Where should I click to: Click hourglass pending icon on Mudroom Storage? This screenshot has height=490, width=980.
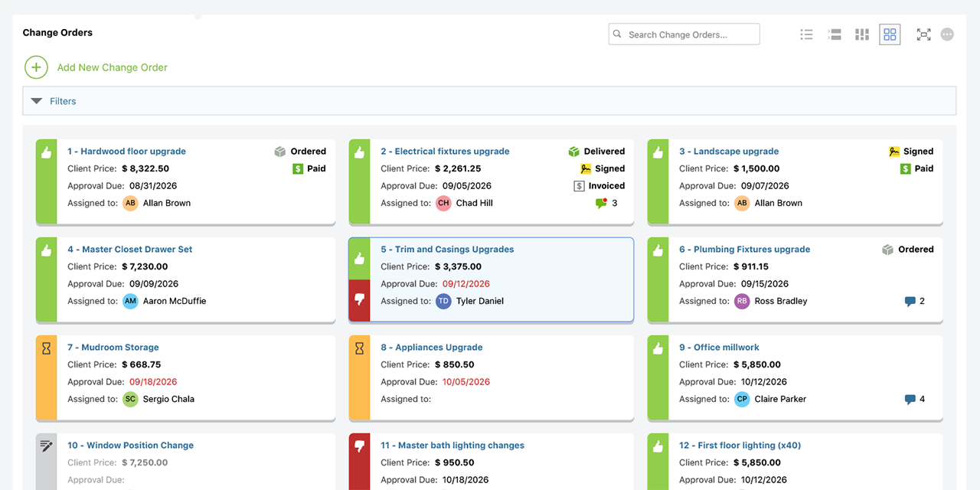pyautogui.click(x=47, y=348)
